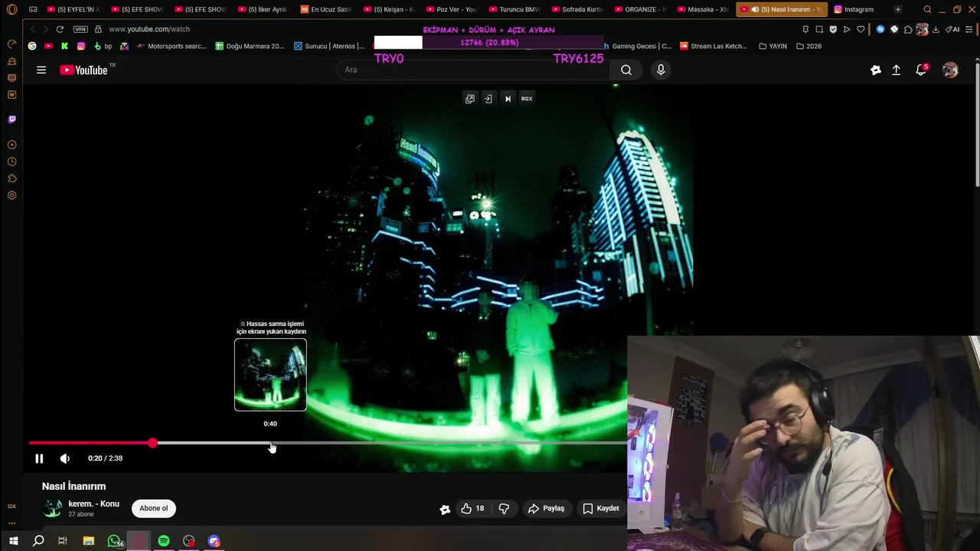980x551 pixels.
Task: Toggle the VPN badge in address bar
Action: 80,29
